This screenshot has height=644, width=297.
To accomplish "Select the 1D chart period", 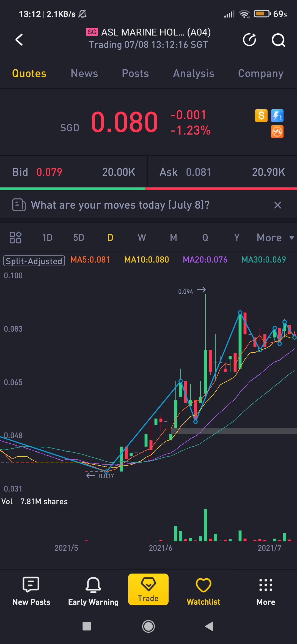I will point(47,238).
